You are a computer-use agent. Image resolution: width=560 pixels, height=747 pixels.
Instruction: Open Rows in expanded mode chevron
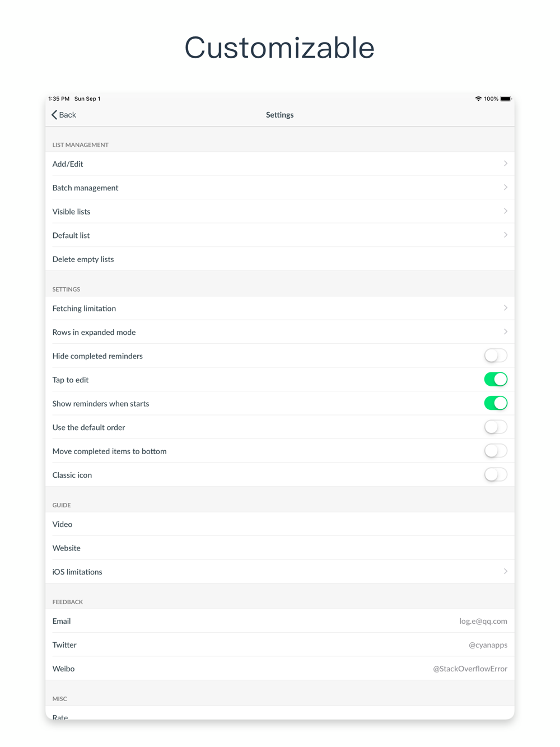[x=505, y=332]
